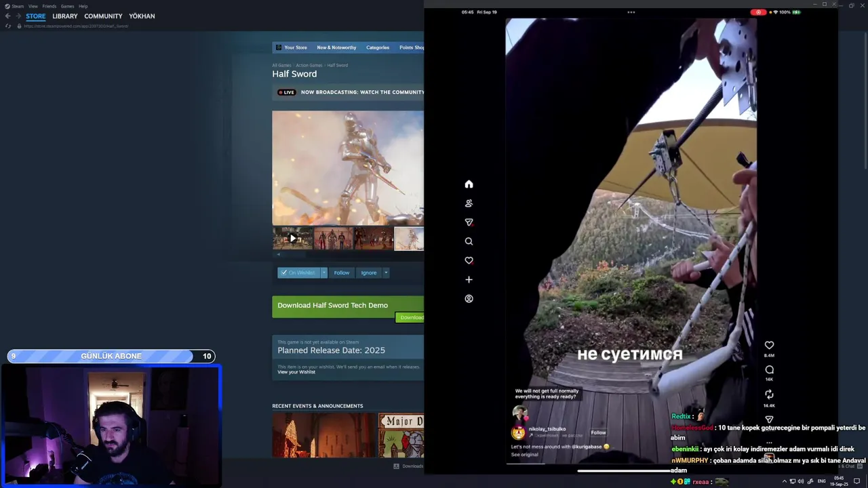Click the padlock icon beside the store URL
Image resolution: width=868 pixels, height=488 pixels.
tap(19, 26)
